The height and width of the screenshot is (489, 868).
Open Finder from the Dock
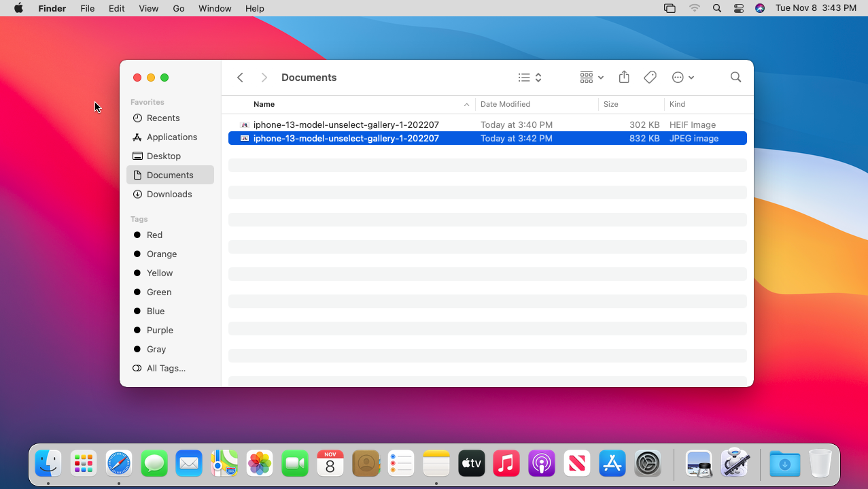tap(48, 464)
